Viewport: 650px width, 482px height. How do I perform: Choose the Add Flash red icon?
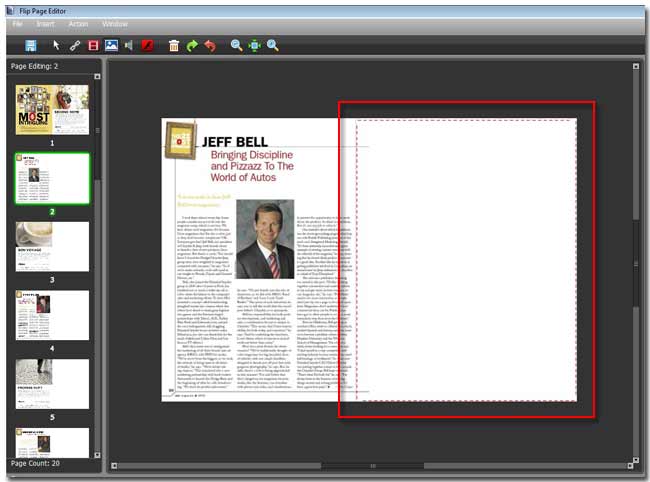(148, 45)
